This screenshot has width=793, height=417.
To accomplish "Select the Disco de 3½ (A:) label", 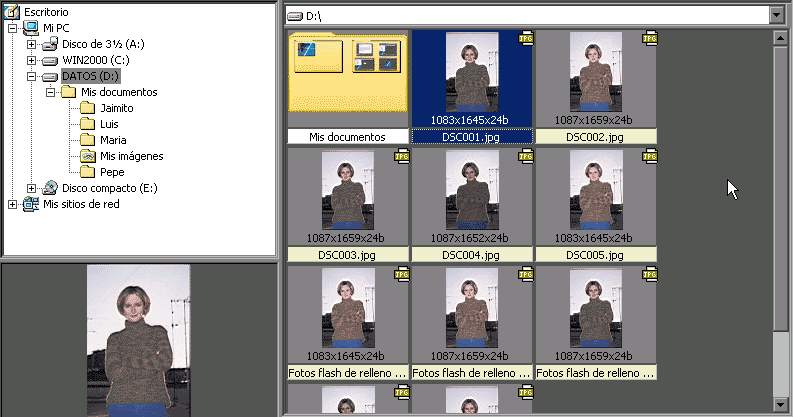I will (x=103, y=44).
